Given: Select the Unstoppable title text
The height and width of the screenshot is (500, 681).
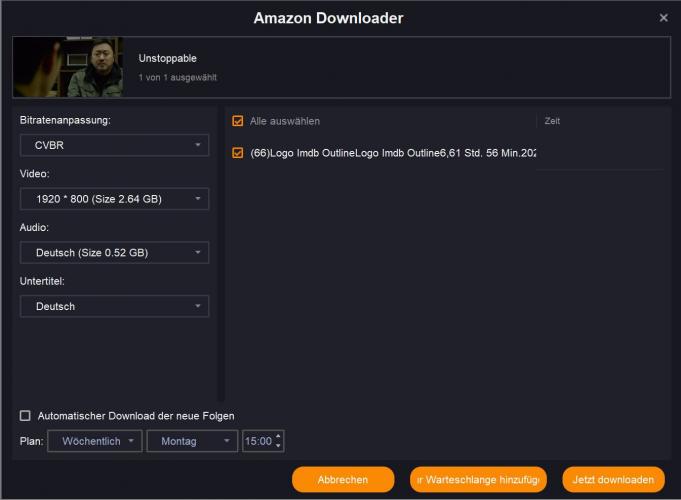Looking at the screenshot, I should pos(168,58).
